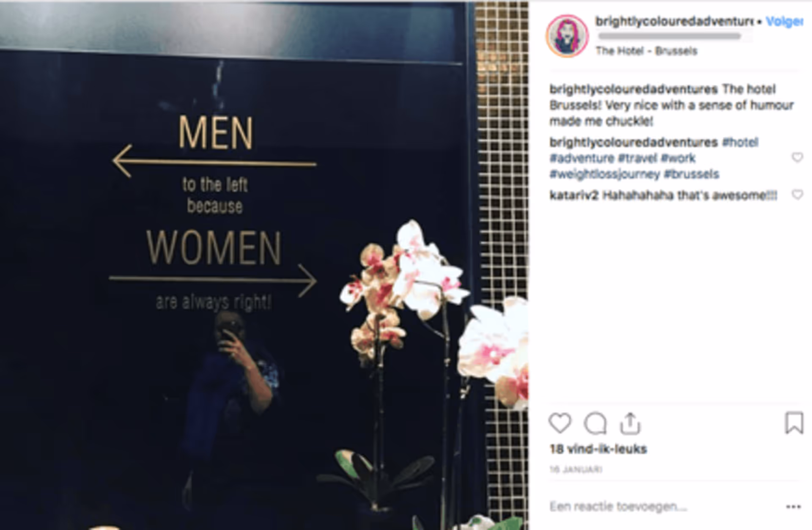Follow user via Volgen link
Viewport: 812px width, 530px height.
784,22
